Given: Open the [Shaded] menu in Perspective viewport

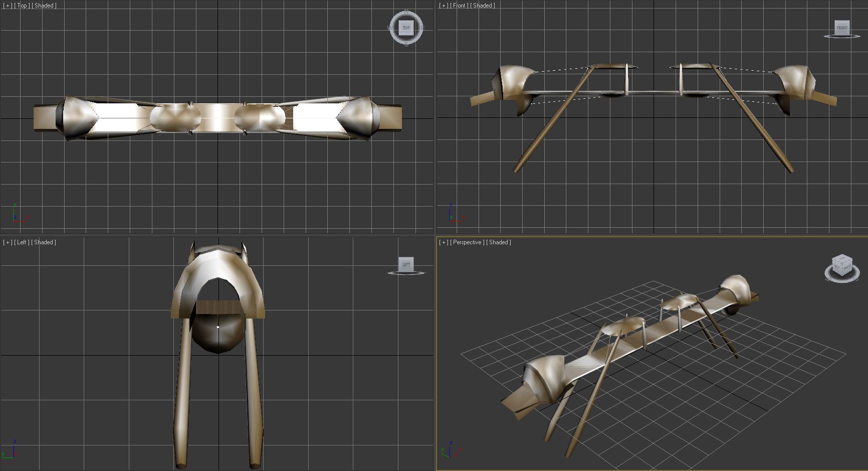Looking at the screenshot, I should [499, 242].
